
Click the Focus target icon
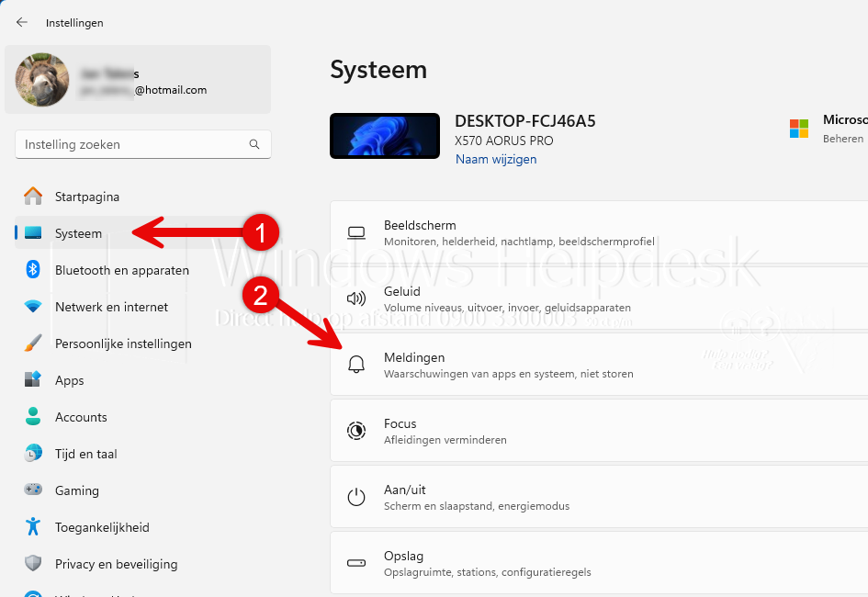tap(356, 431)
